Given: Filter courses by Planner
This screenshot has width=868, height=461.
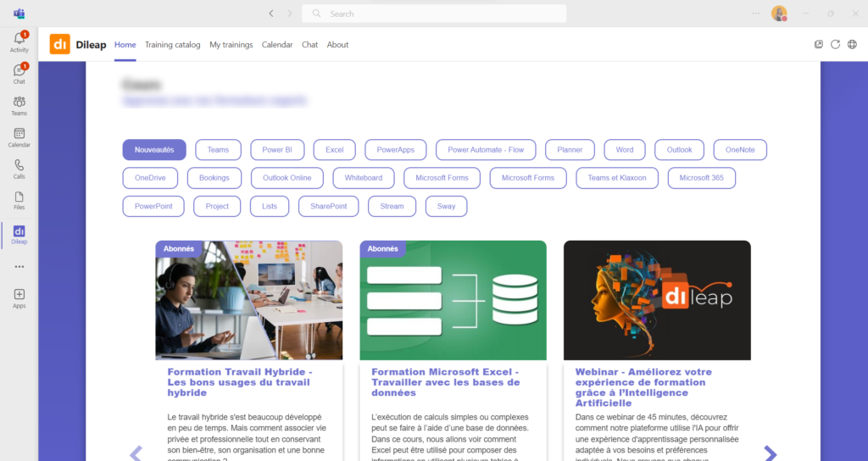Looking at the screenshot, I should point(570,150).
